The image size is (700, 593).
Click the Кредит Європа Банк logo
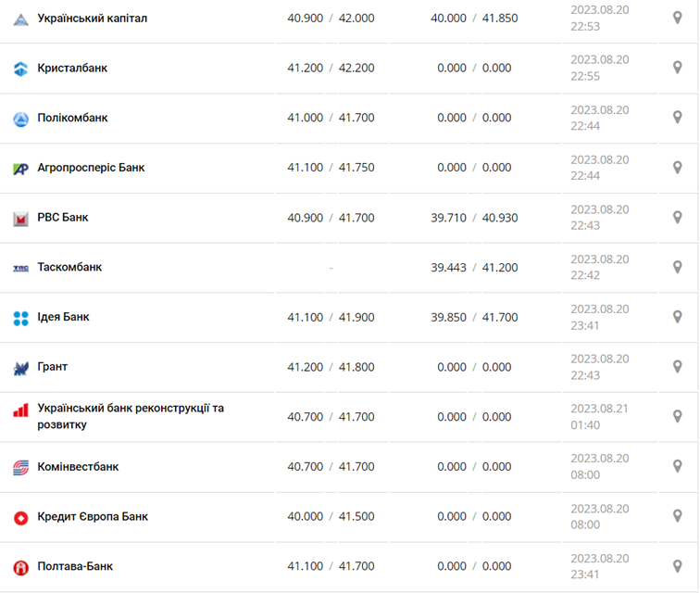coord(20,517)
